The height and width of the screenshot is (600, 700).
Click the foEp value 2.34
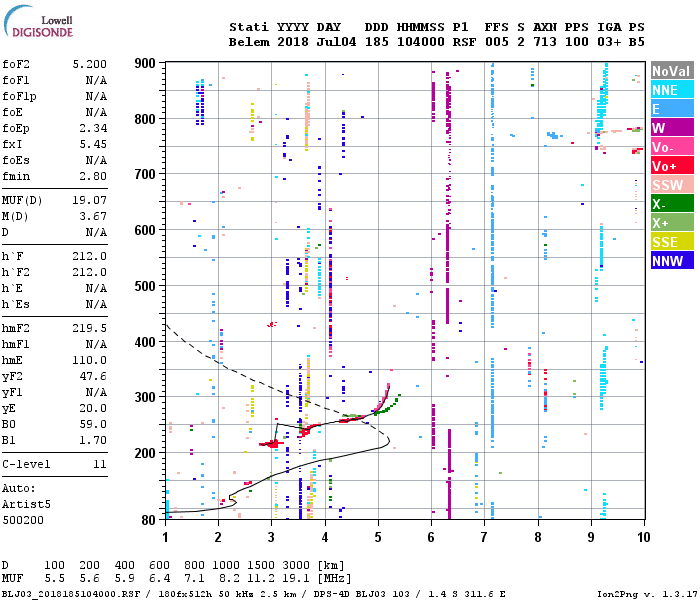(x=93, y=129)
